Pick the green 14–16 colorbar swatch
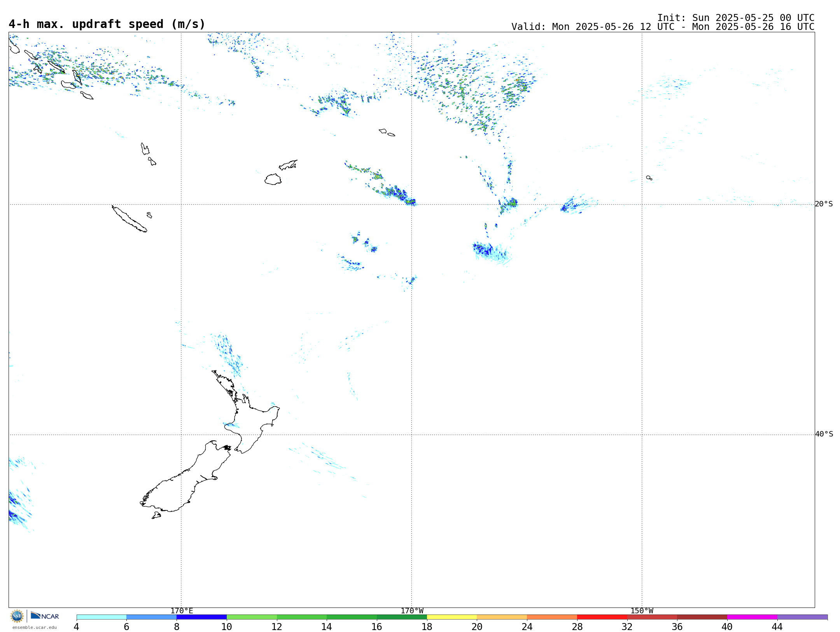Viewport: 840px width, 632px height. point(352,617)
